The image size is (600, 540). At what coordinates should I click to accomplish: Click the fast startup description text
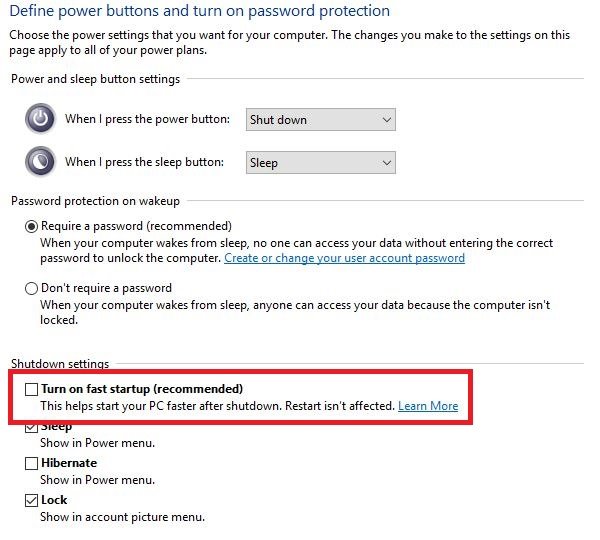[x=216, y=406]
